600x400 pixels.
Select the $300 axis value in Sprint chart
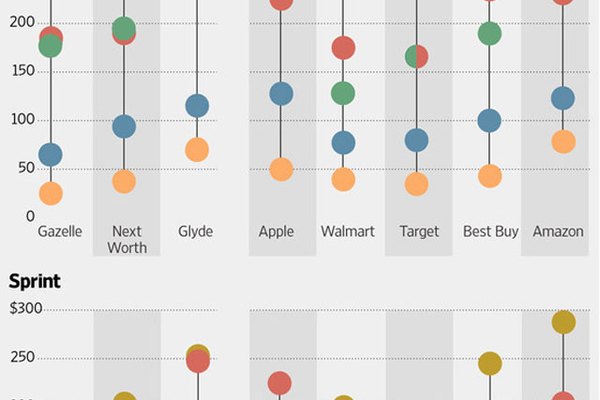(x=26, y=309)
